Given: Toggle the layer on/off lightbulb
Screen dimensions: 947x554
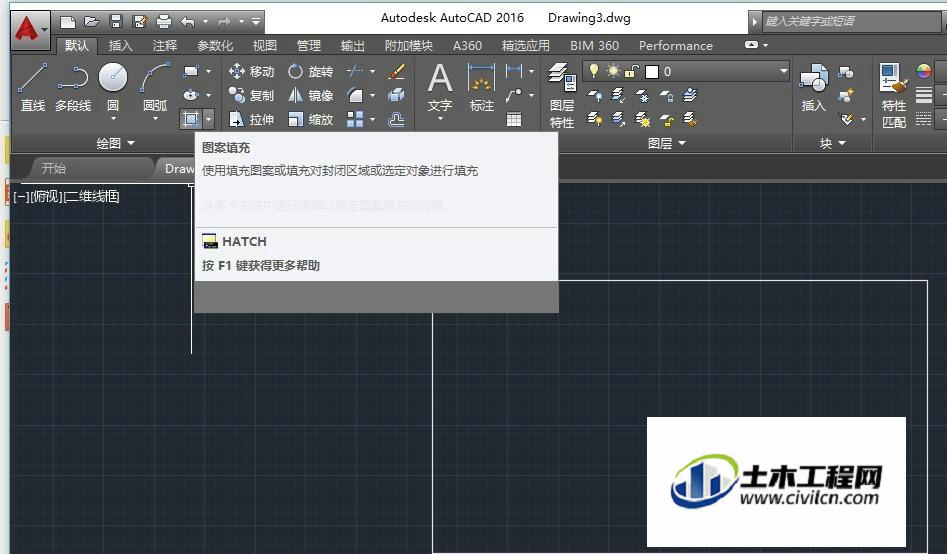Looking at the screenshot, I should (594, 71).
